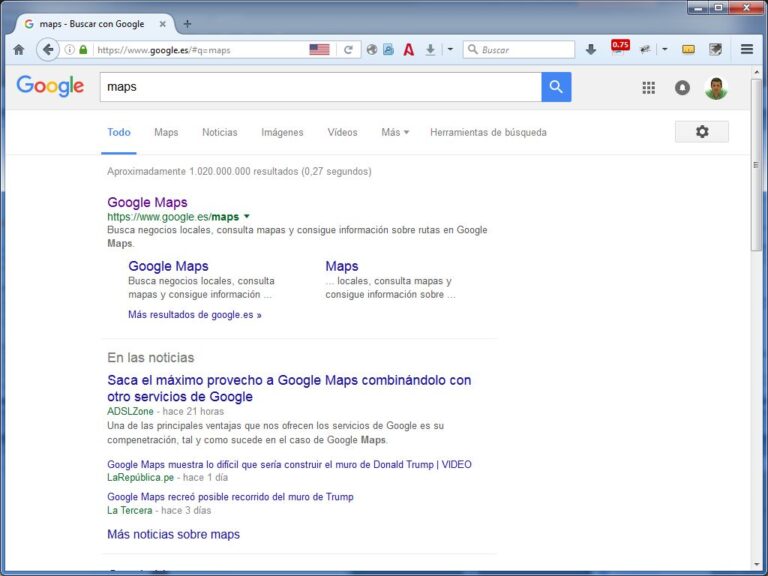
Task: Open the search settings gear
Action: pyautogui.click(x=702, y=132)
